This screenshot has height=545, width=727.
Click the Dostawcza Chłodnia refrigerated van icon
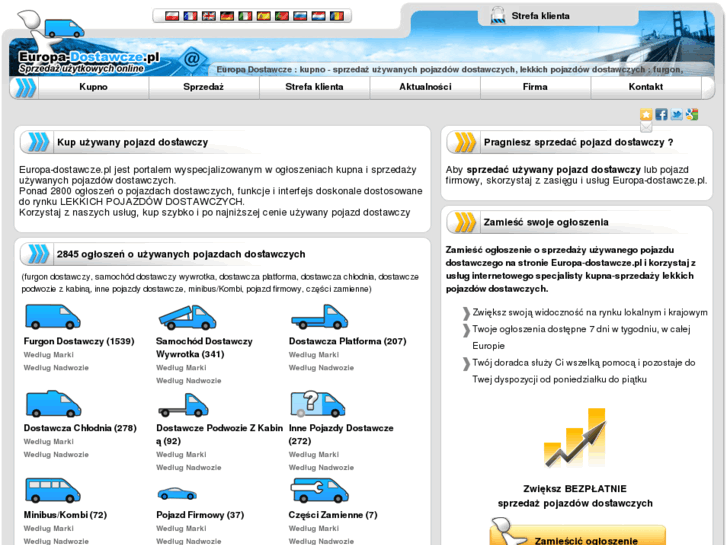click(x=53, y=404)
